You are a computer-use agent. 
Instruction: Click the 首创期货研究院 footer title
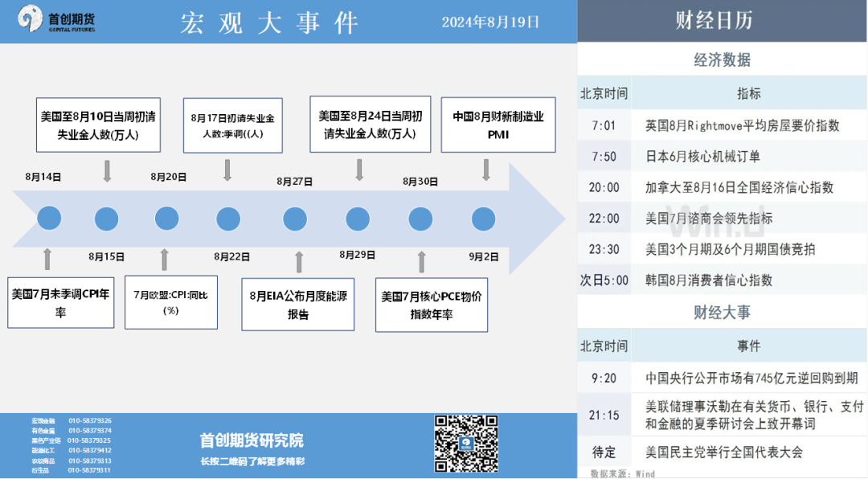252,440
